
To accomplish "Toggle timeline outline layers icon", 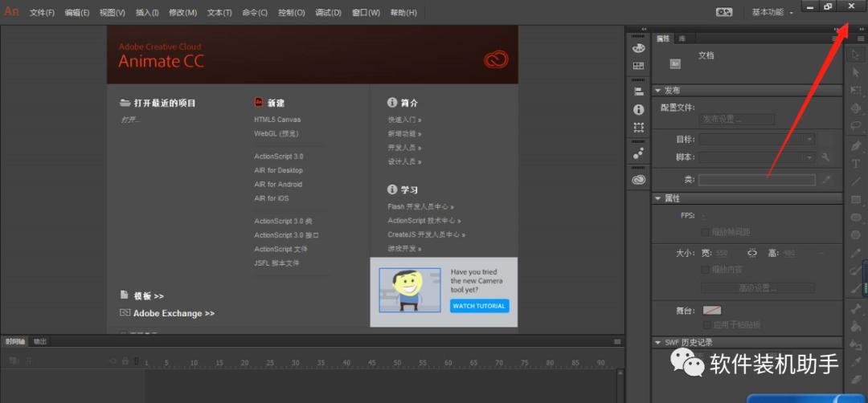I will [136, 361].
